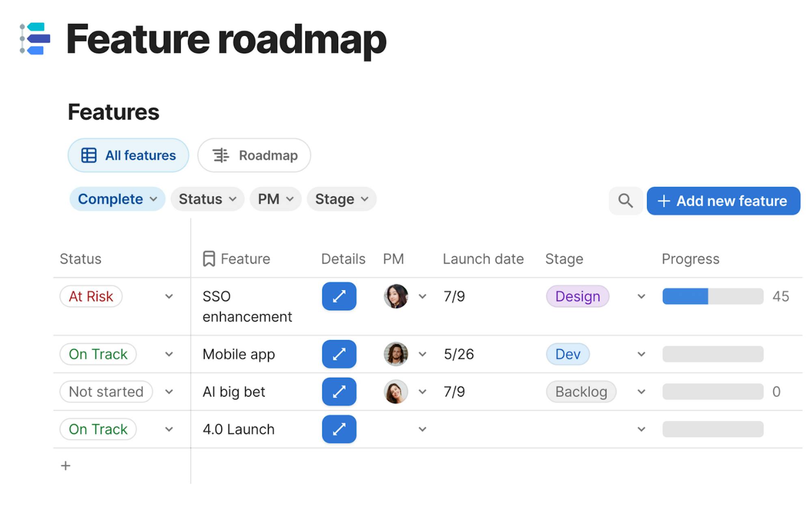Open AI big bet details
The image size is (812, 508).
tap(339, 392)
